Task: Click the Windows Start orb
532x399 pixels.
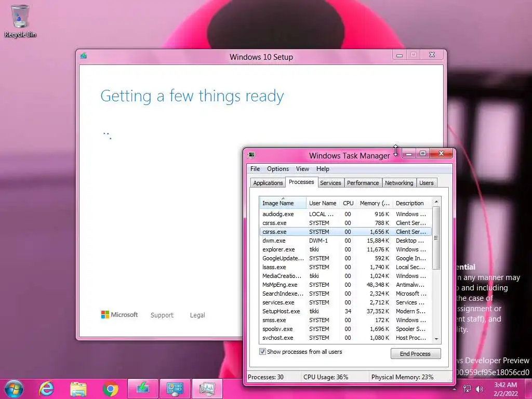Action: [x=14, y=389]
